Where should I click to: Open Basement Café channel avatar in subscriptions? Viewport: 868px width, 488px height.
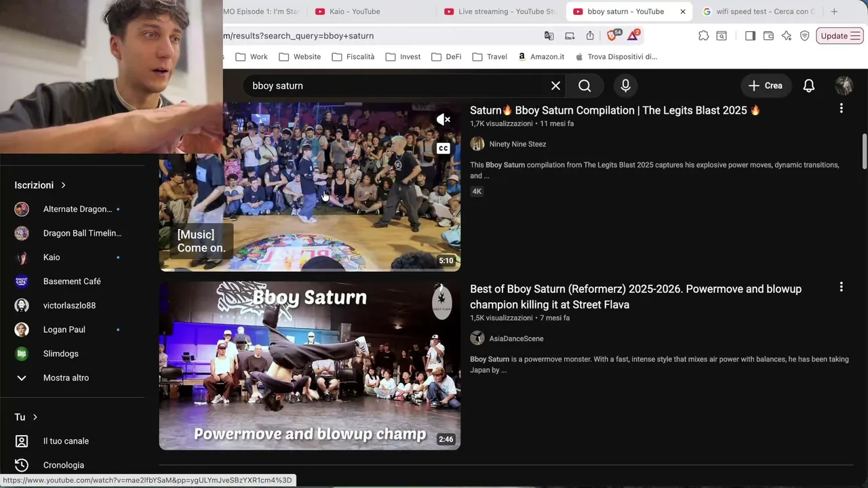(22, 281)
